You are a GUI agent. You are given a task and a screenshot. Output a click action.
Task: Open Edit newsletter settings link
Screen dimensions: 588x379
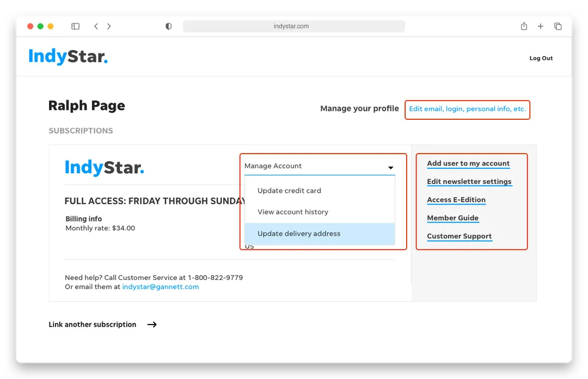point(469,182)
